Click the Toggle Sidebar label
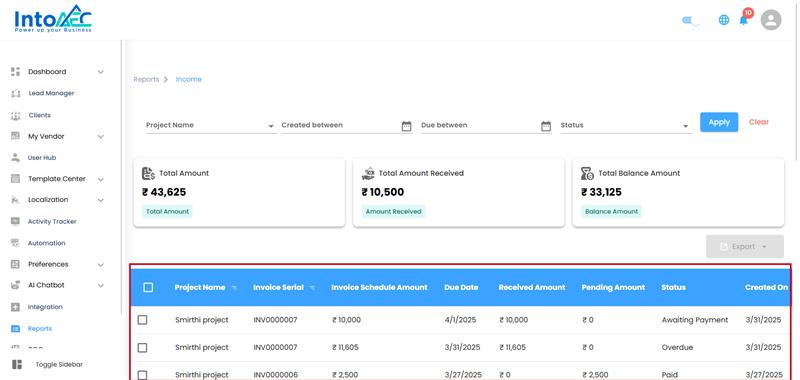 click(59, 364)
